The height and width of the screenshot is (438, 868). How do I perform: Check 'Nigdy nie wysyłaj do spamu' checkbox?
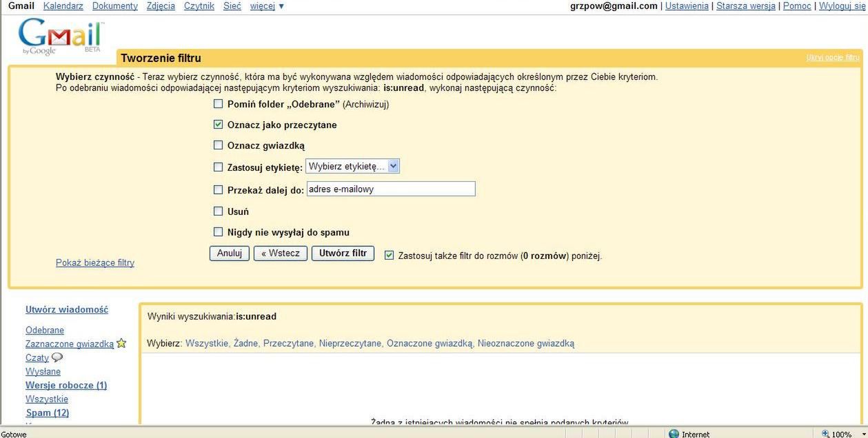pos(218,232)
